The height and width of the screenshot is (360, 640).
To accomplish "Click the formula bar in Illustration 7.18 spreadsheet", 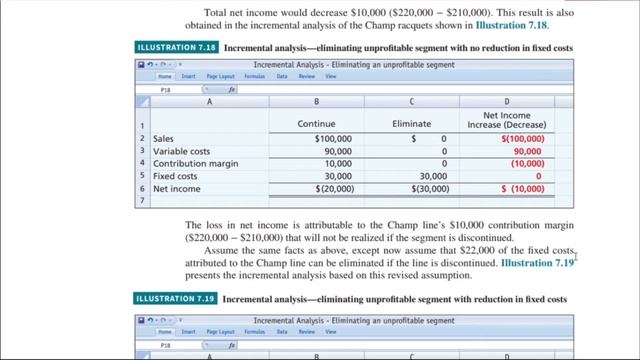I will [404, 89].
